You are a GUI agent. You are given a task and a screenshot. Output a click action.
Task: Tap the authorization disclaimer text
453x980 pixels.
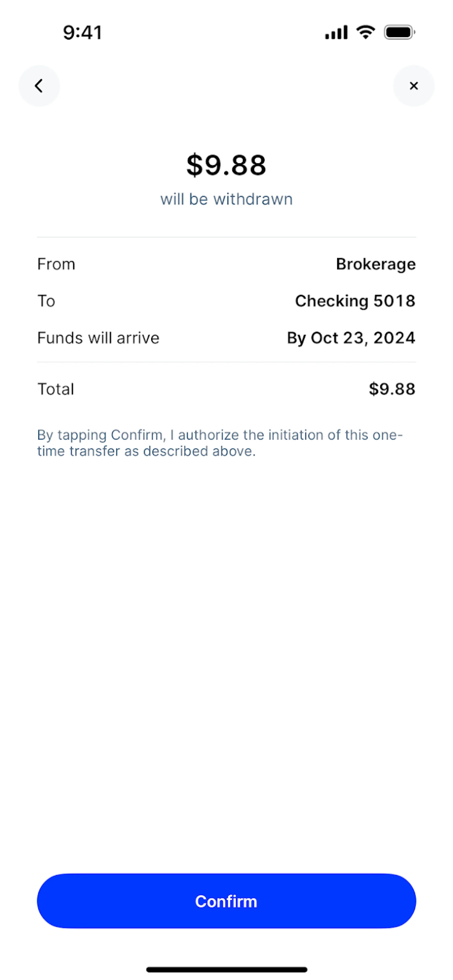[220, 443]
